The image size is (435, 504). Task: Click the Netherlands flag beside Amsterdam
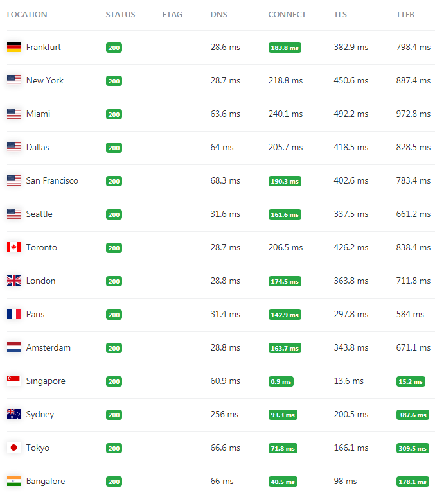[x=13, y=347]
